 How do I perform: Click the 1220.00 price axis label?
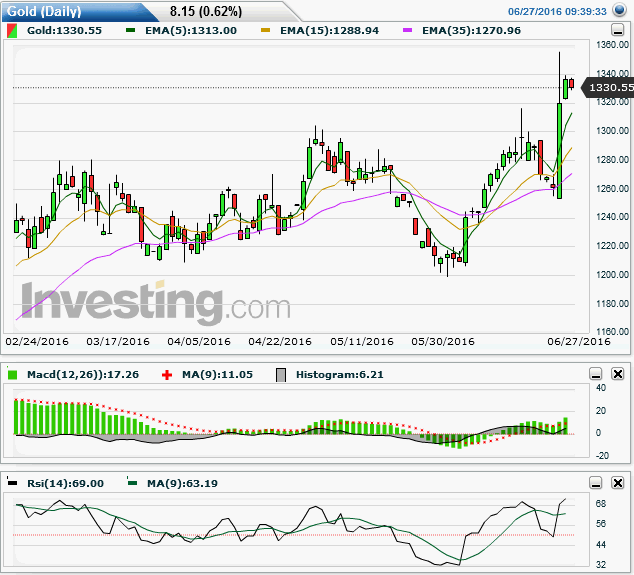613,246
